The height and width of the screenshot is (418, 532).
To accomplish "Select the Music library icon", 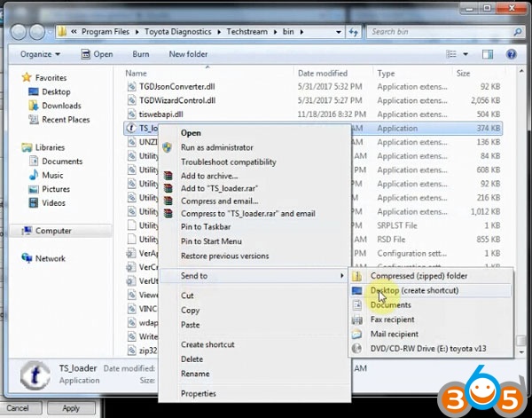I will pos(32,176).
